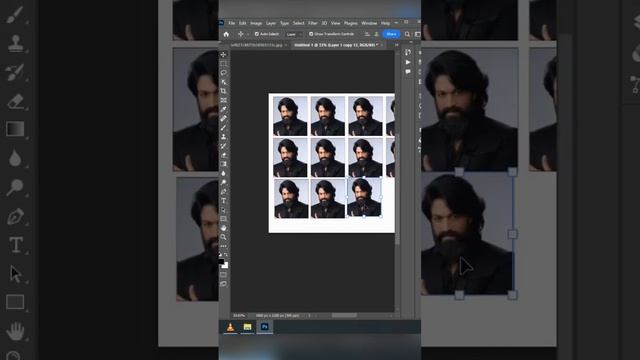Select the Clone Stamp tool
The width and height of the screenshot is (640, 360).
223,137
